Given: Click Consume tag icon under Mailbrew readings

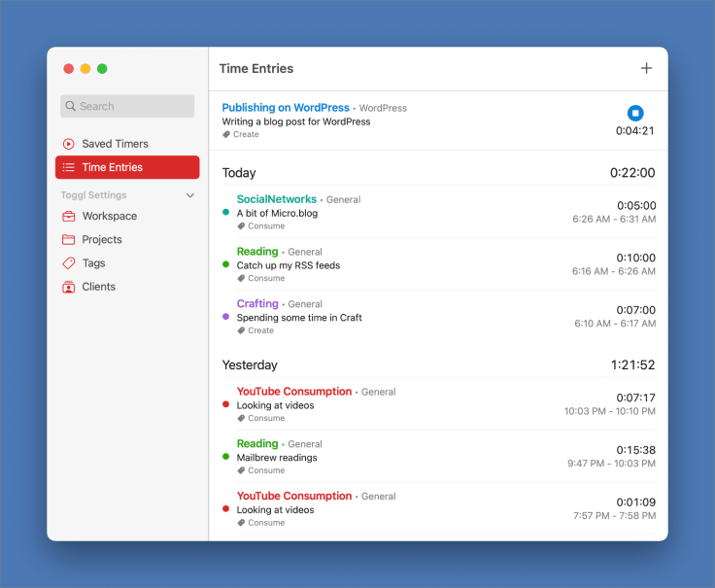Looking at the screenshot, I should (241, 470).
